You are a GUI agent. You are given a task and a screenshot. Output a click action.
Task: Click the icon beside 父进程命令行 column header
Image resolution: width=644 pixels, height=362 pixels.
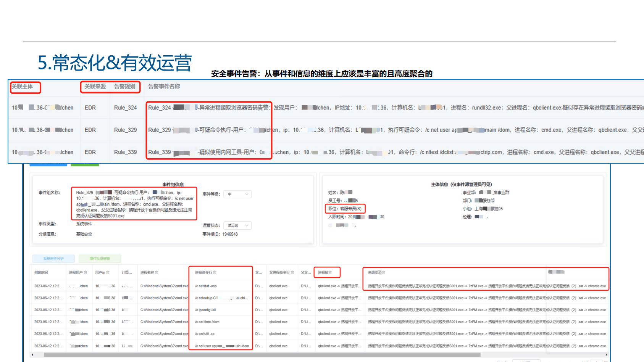(x=292, y=272)
